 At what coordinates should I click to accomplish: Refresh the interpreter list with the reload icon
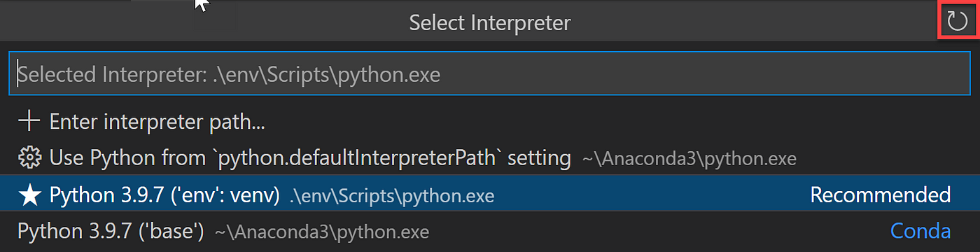[957, 21]
